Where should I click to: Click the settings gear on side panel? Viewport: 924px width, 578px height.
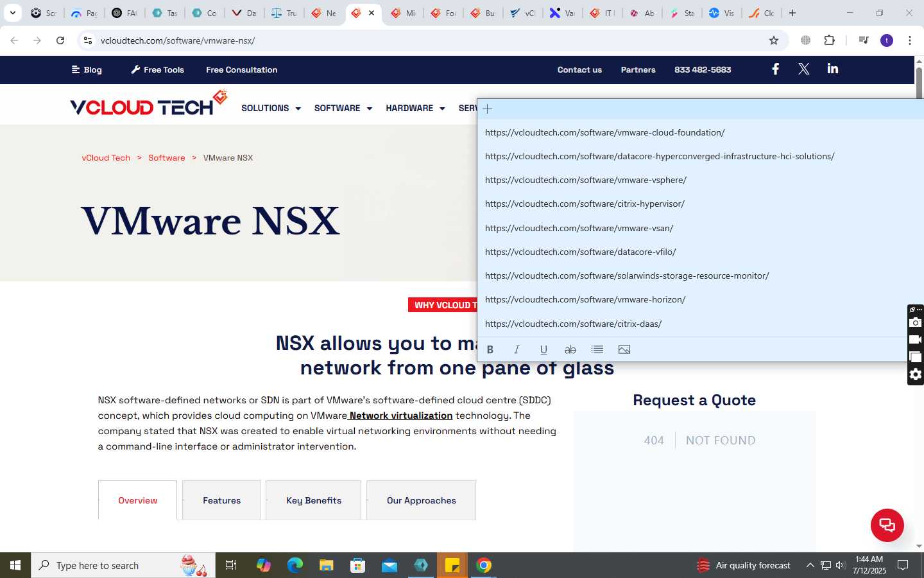[916, 374]
